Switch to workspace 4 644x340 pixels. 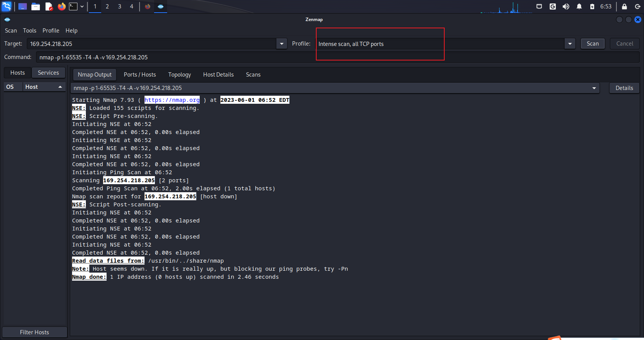[x=131, y=7]
